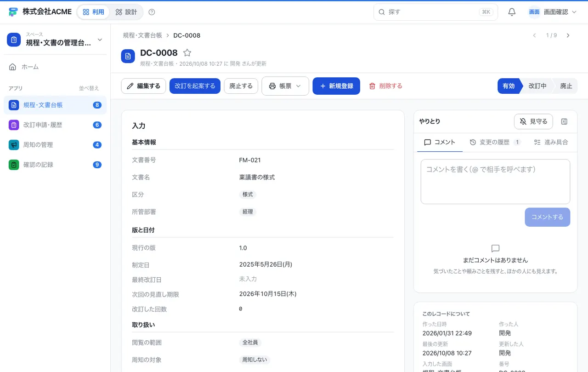The image size is (588, 372).
Task: Select the 廃止 status step
Action: tap(566, 86)
